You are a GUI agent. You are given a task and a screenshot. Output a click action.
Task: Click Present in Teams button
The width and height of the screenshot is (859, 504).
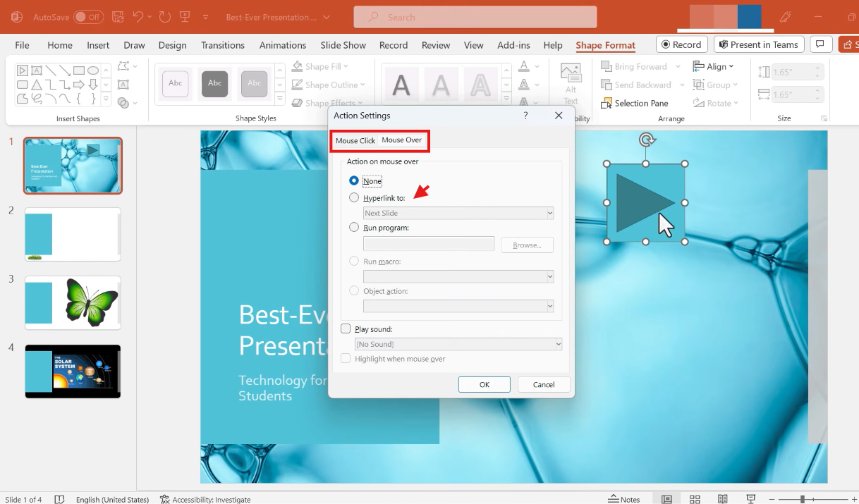point(760,44)
